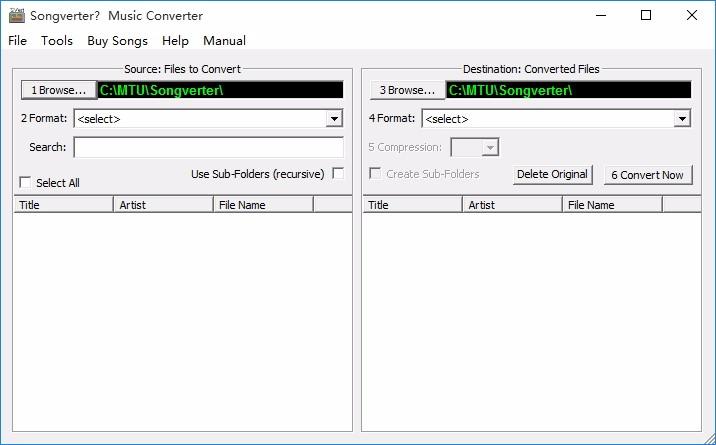716x445 pixels.
Task: Enable Use Sub-Folders (recursive) checkbox
Action: pyautogui.click(x=338, y=173)
